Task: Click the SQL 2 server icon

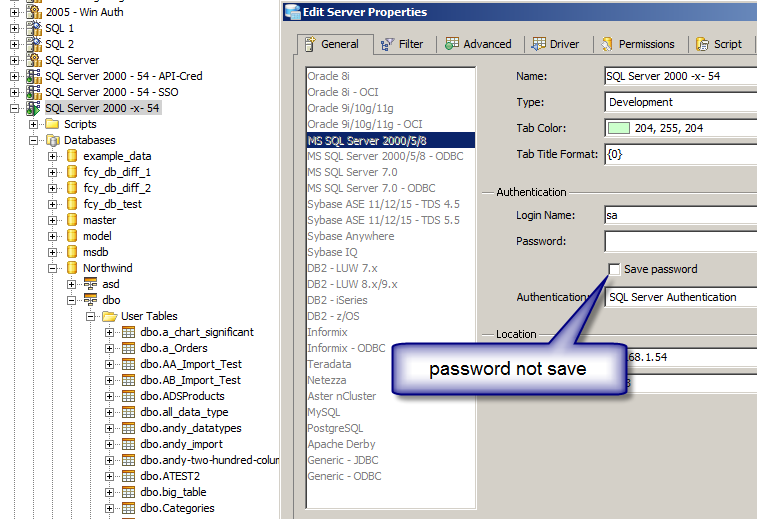Action: coord(34,44)
